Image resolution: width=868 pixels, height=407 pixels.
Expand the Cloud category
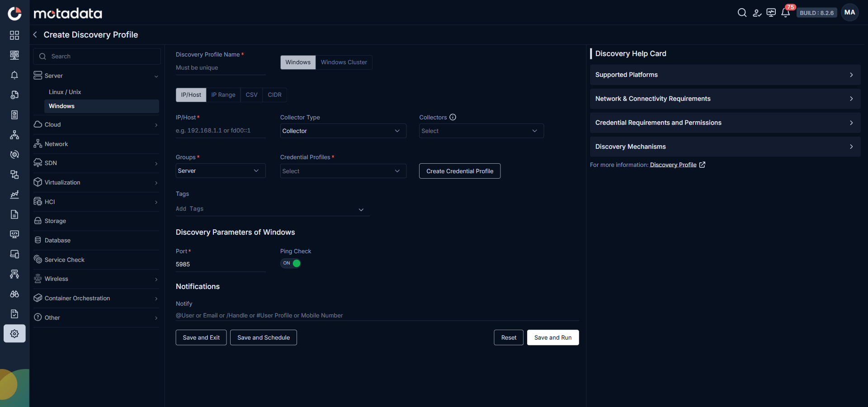tap(156, 125)
